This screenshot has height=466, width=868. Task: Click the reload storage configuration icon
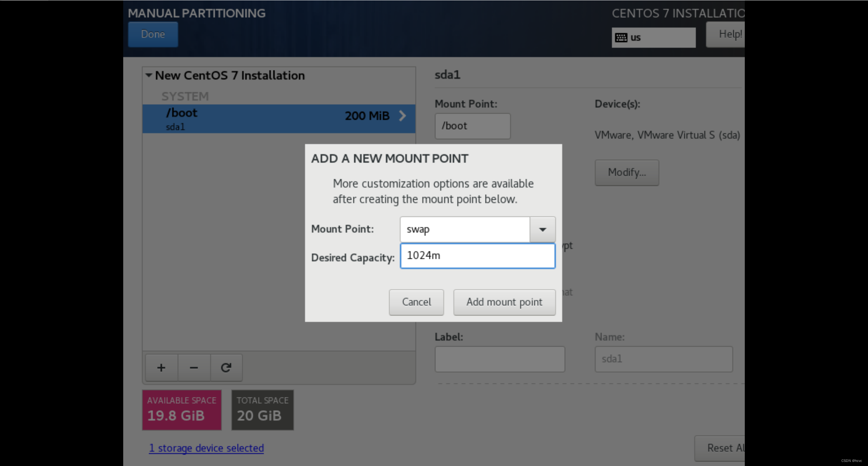click(226, 368)
